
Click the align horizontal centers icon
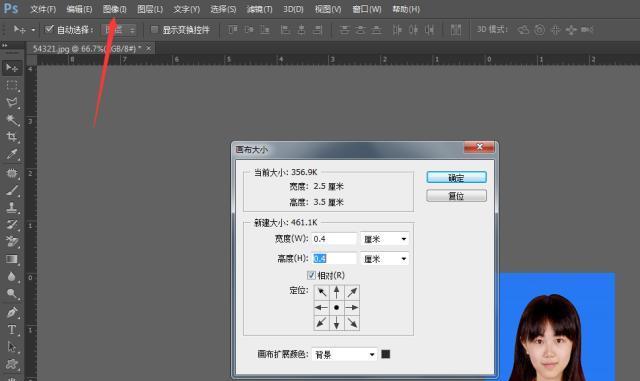tap(301, 30)
